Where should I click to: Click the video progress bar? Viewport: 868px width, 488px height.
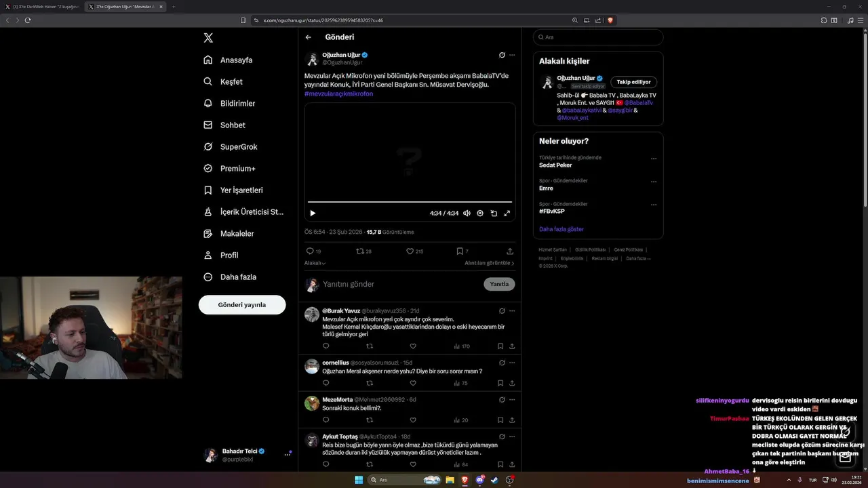410,202
